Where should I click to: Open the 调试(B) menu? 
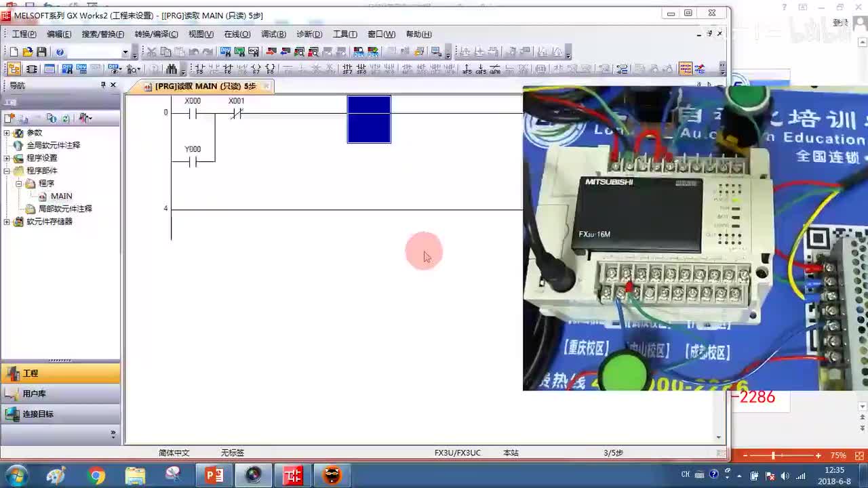click(x=273, y=34)
